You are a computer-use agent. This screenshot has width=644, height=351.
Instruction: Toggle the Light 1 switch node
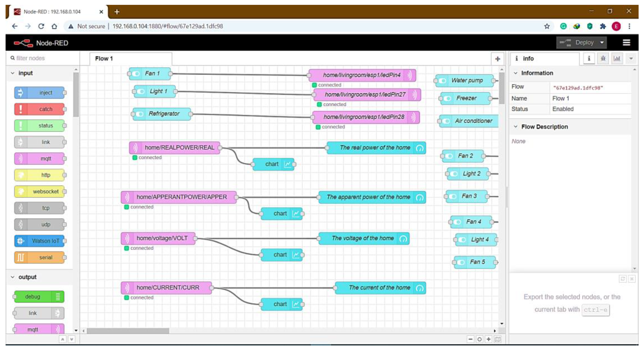point(141,91)
